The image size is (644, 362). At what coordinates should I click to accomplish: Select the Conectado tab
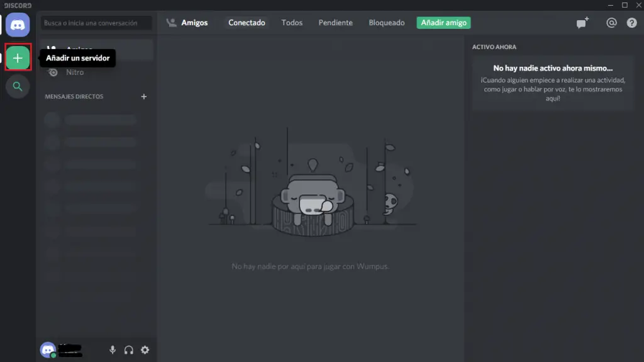247,23
